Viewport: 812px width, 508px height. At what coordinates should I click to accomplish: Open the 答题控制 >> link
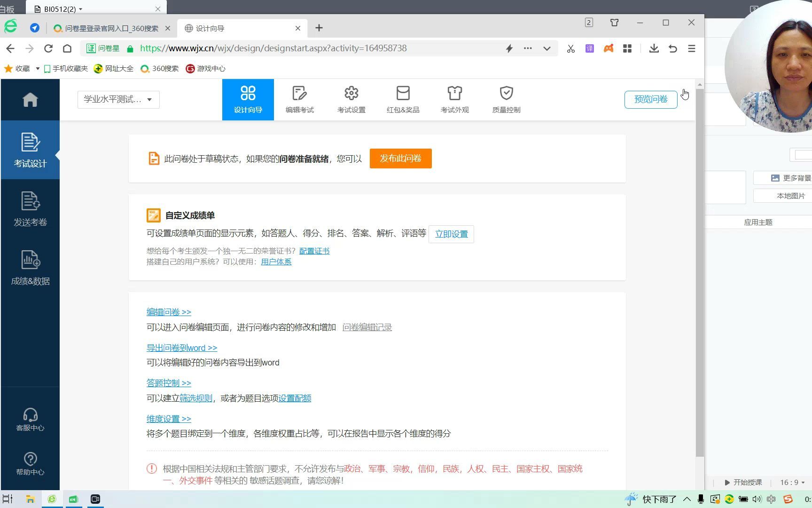(x=169, y=383)
